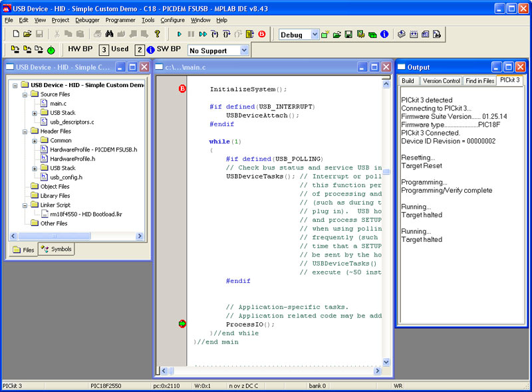Collapse the Source Files folder
Image resolution: width=532 pixels, height=392 pixels.
pos(25,94)
